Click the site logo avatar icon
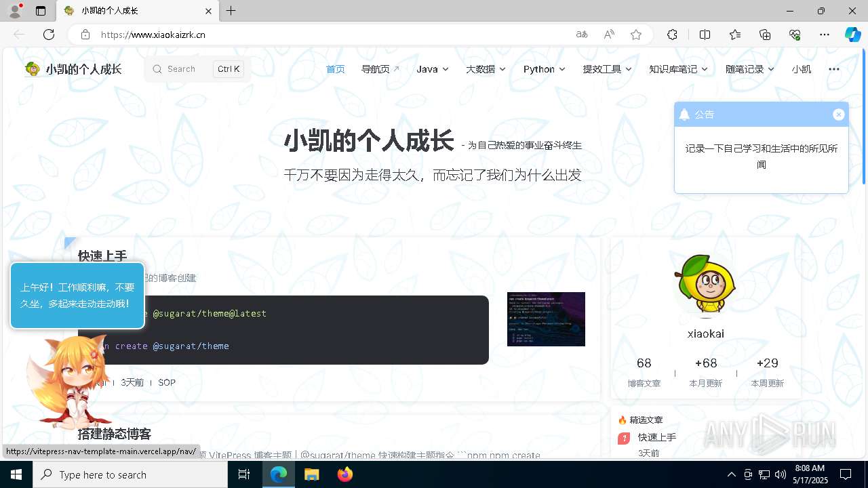This screenshot has height=488, width=868. click(33, 68)
